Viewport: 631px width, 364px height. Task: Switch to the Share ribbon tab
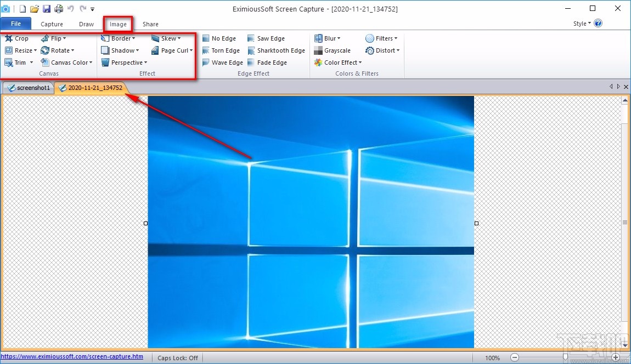(150, 24)
